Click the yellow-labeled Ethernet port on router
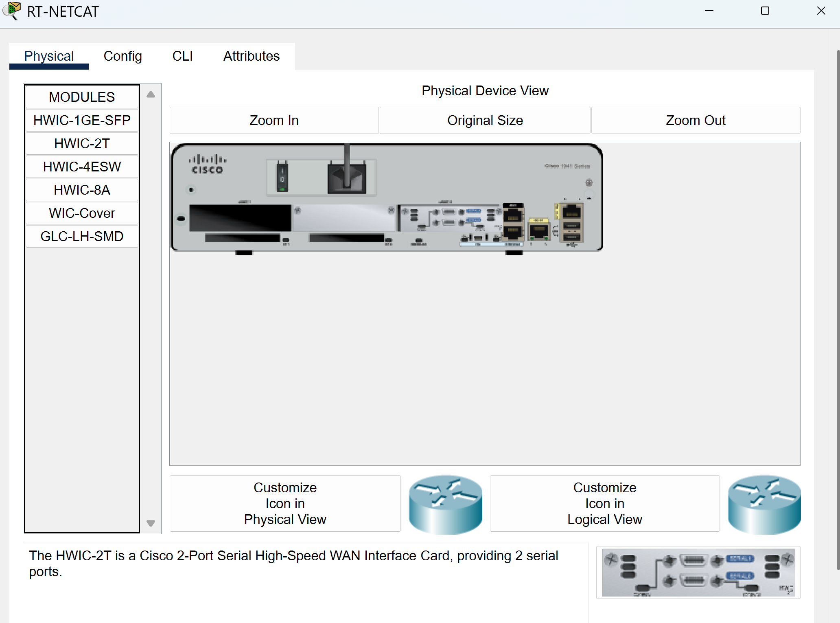 [539, 229]
